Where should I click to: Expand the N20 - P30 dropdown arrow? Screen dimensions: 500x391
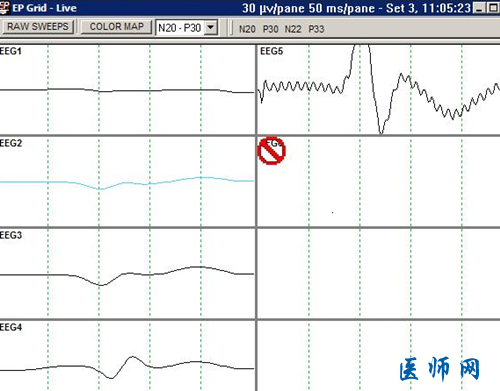tap(211, 27)
